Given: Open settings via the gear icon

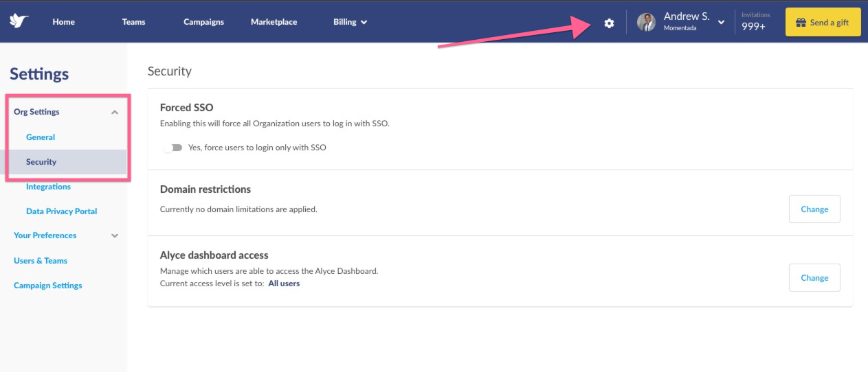Looking at the screenshot, I should click(x=609, y=23).
